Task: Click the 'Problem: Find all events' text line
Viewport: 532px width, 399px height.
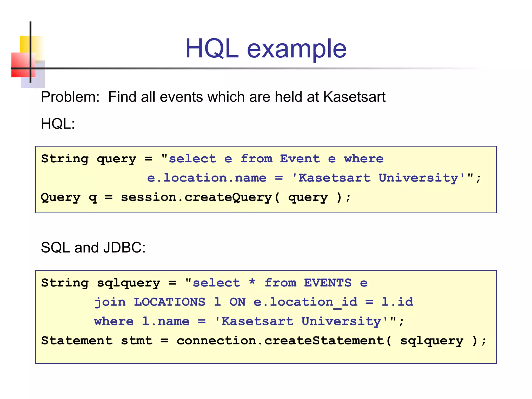Action: coord(213,97)
